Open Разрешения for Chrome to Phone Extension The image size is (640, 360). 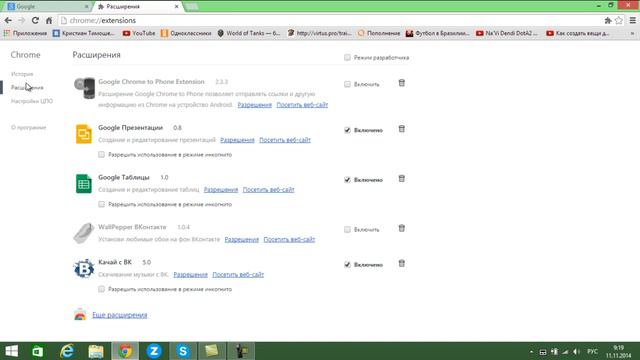click(255, 105)
